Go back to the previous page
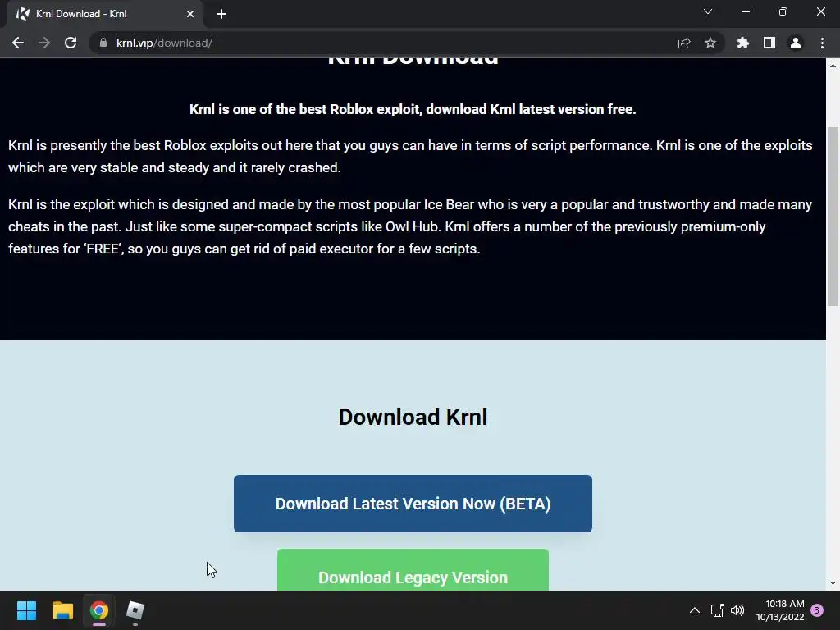Image resolution: width=840 pixels, height=630 pixels. click(18, 43)
